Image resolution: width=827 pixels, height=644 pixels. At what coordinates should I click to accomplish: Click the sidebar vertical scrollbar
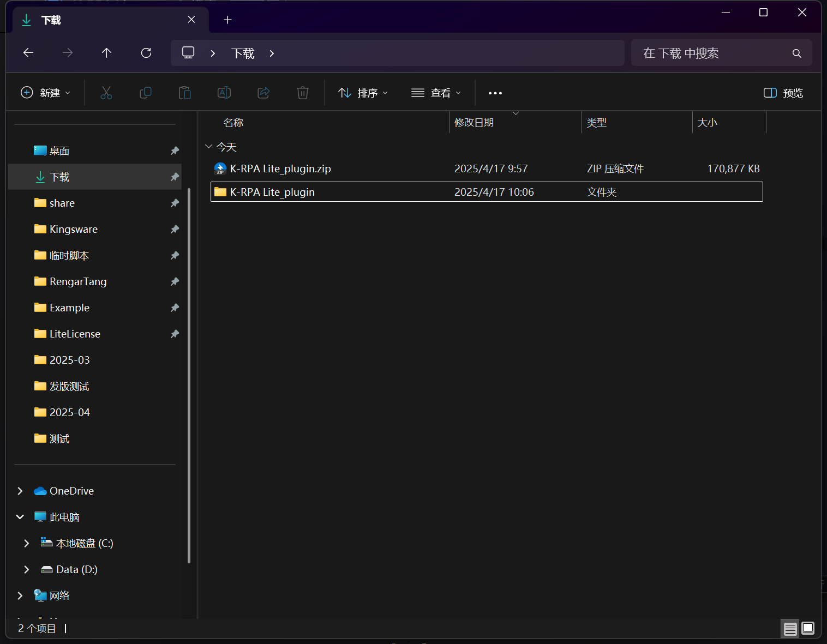pyautogui.click(x=189, y=375)
